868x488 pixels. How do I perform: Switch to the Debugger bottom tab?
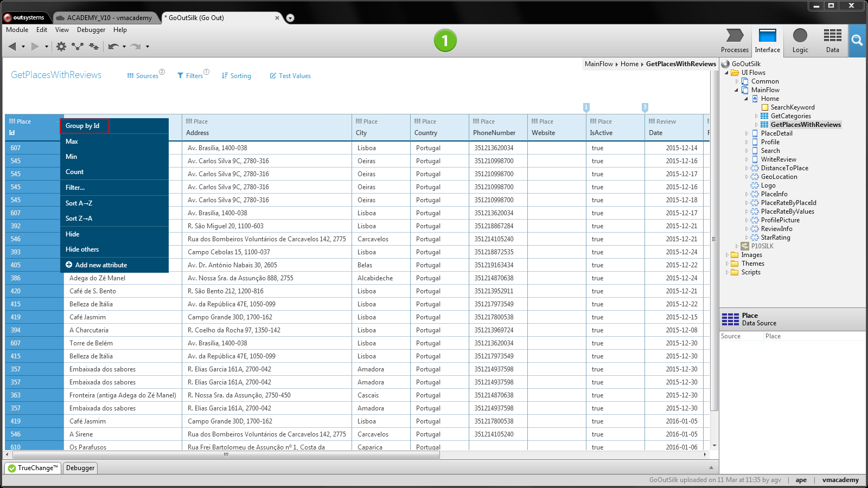80,468
